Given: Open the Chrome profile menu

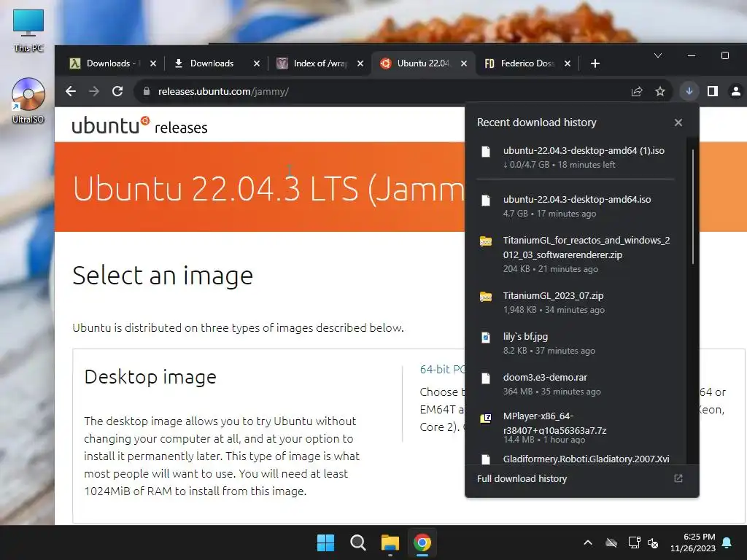Looking at the screenshot, I should click(x=736, y=91).
